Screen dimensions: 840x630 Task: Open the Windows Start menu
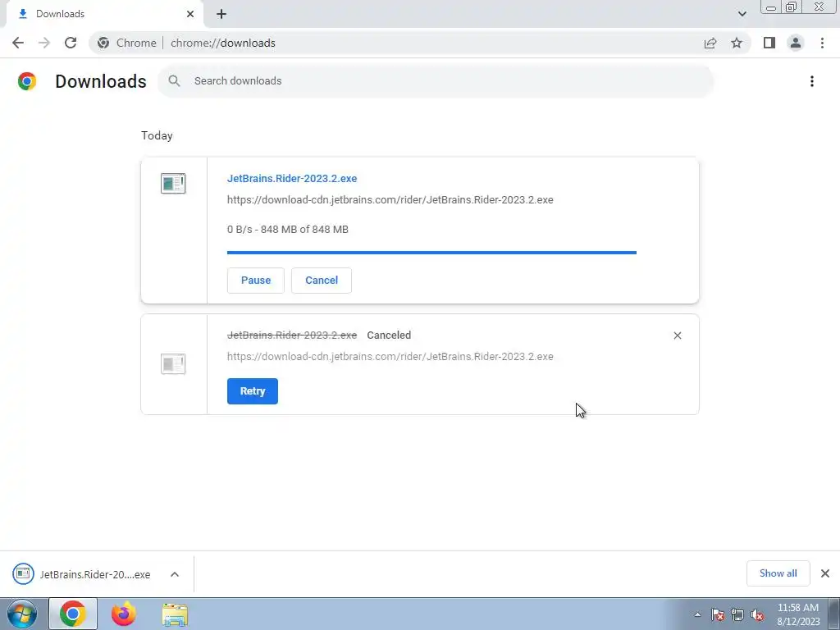tap(22, 614)
